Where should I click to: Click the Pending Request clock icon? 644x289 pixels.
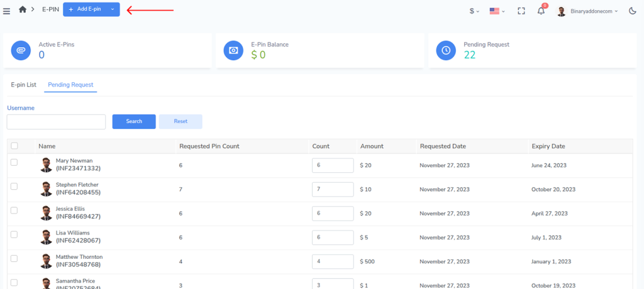(446, 50)
